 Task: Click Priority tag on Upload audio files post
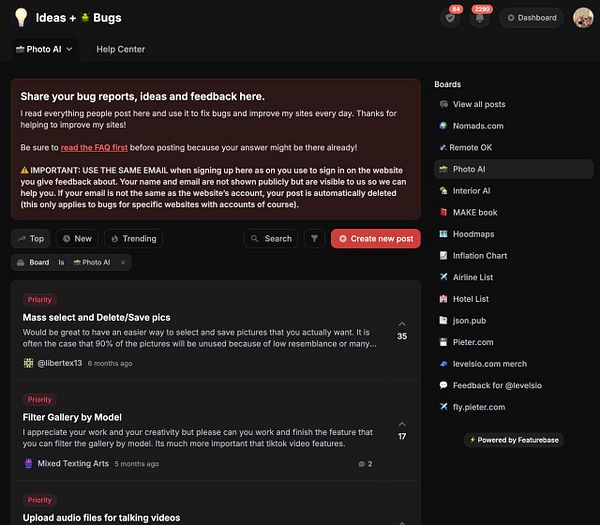[39, 500]
